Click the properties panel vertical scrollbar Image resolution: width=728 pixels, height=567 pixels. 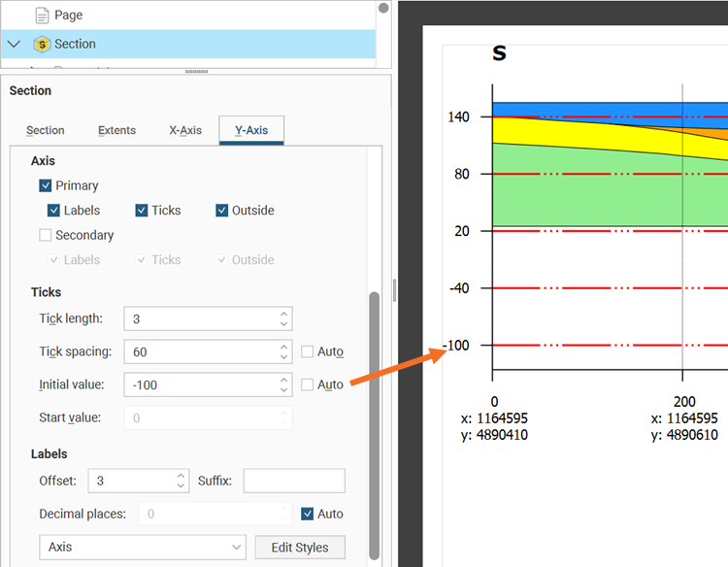pos(375,408)
